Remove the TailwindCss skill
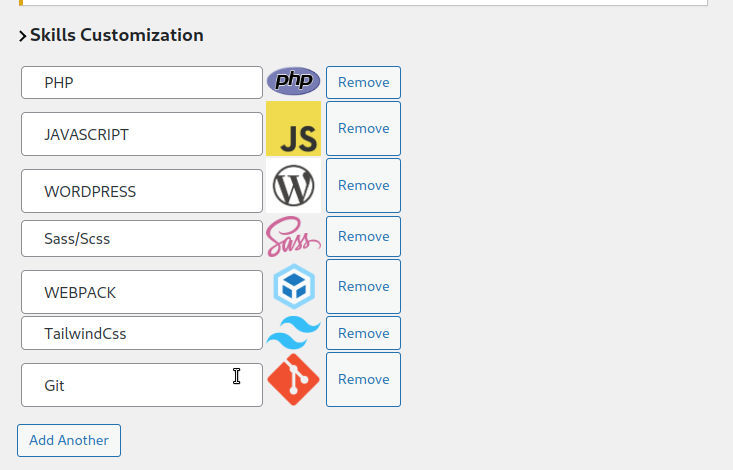 363,333
